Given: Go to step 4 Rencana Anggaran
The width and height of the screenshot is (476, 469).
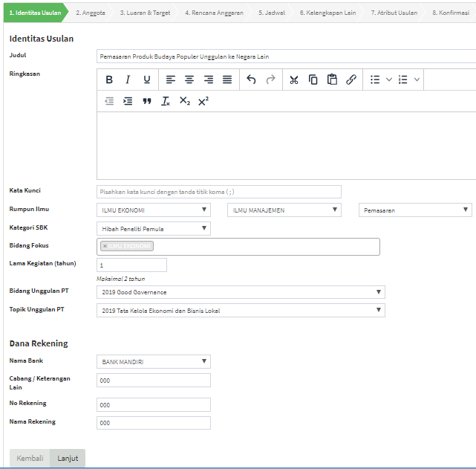Looking at the screenshot, I should coord(214,13).
